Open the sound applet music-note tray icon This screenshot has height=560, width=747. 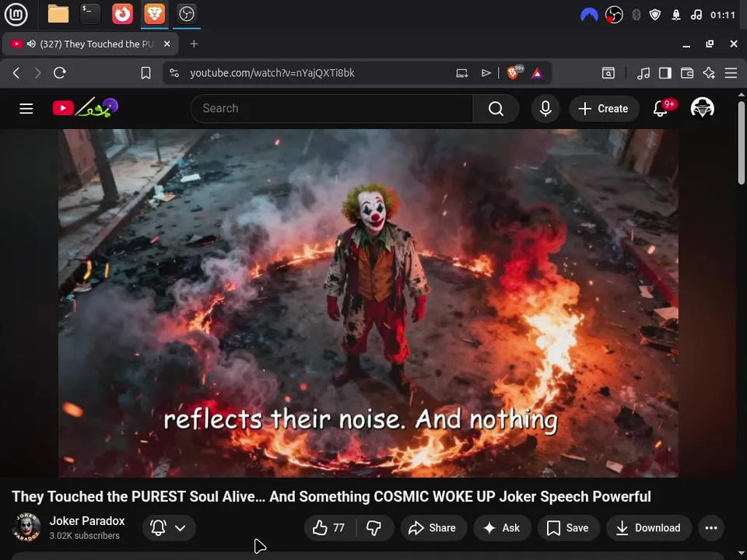click(696, 15)
